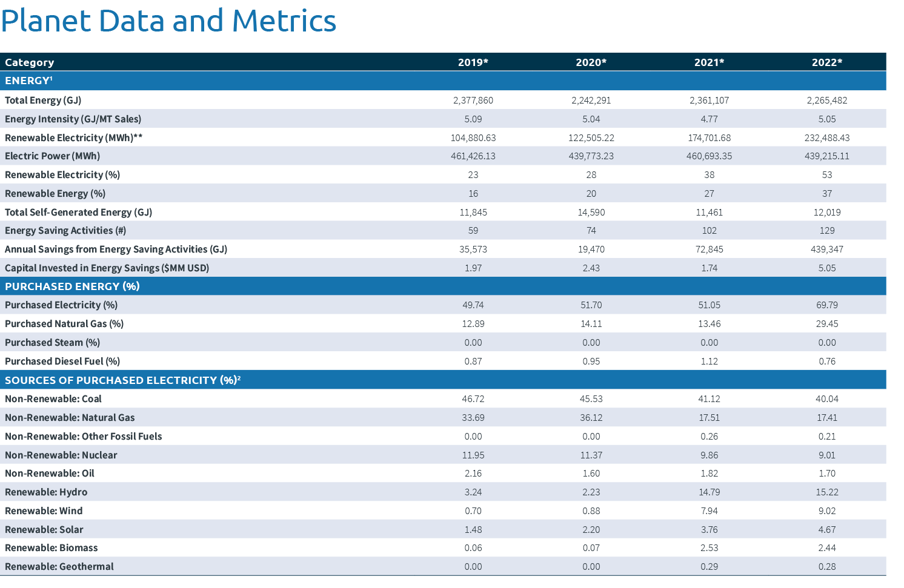Select the Purchased Diesel Fuel (%) label
The height and width of the screenshot is (588, 904).
click(x=62, y=361)
